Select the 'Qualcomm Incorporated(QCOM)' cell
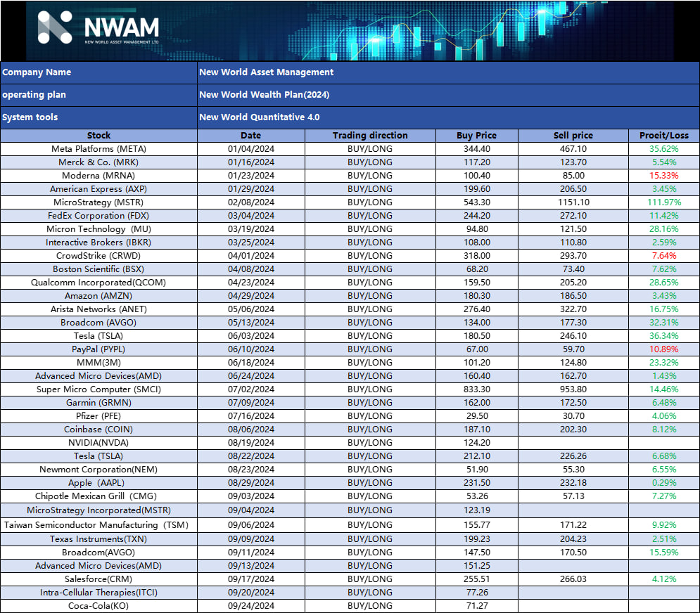 [98, 283]
